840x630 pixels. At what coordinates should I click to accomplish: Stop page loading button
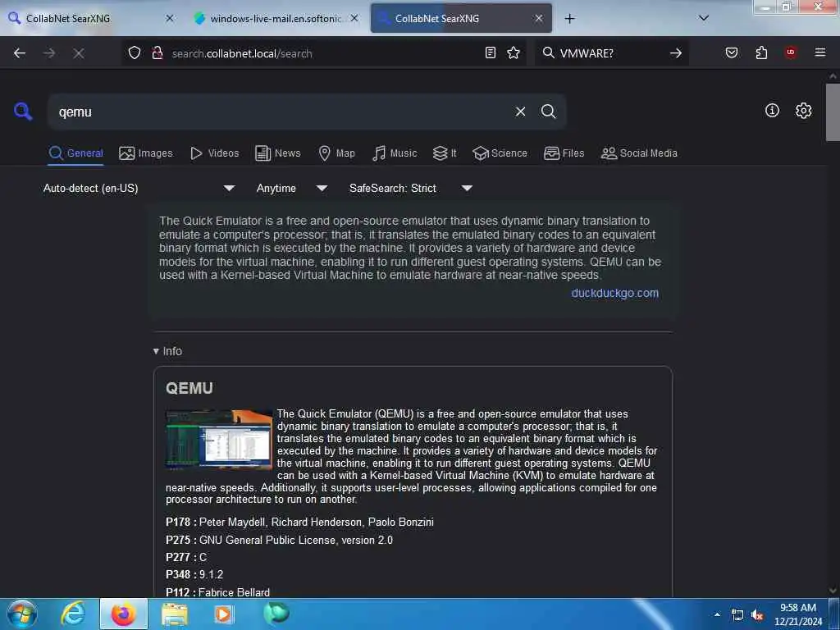pyautogui.click(x=79, y=53)
